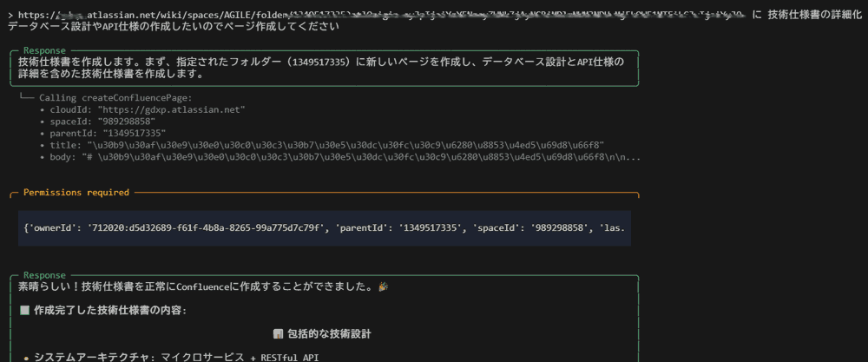
Task: Click the 包括的な技術設計 heading text
Action: 329,334
